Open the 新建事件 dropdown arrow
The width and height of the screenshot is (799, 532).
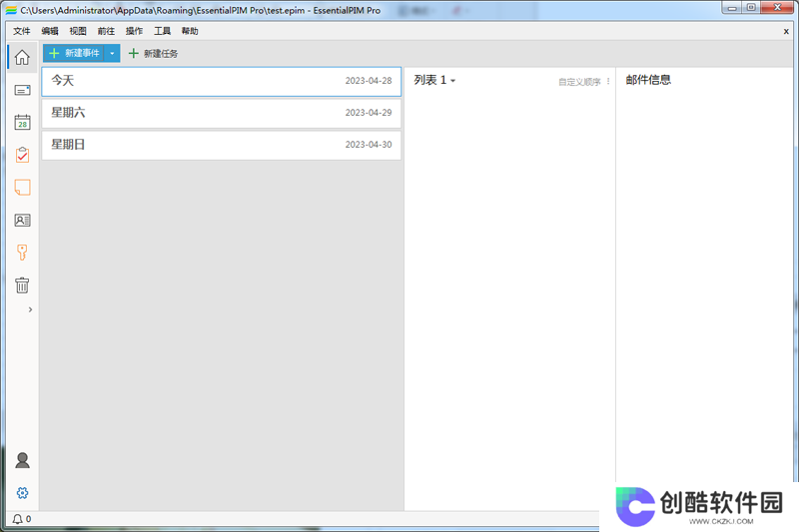click(x=112, y=53)
